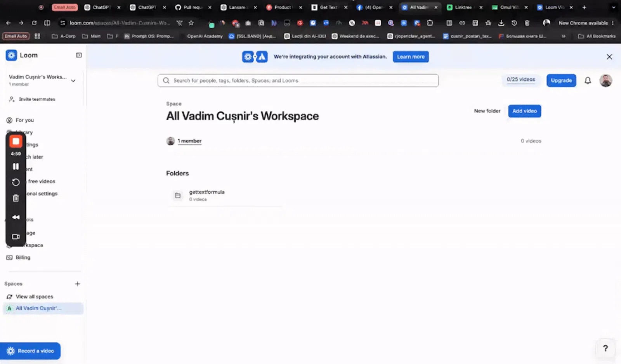Image resolution: width=621 pixels, height=364 pixels.
Task: Open a new browser tab
Action: pyautogui.click(x=584, y=7)
